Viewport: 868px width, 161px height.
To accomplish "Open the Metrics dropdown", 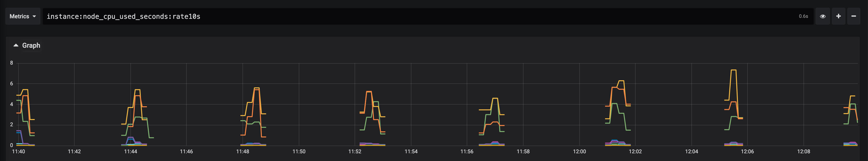I will click(x=23, y=16).
